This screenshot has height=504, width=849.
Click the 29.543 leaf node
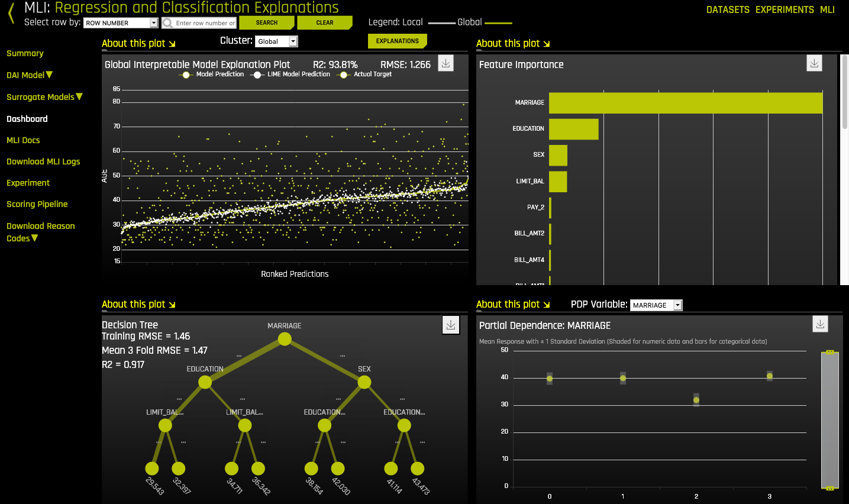(x=152, y=469)
